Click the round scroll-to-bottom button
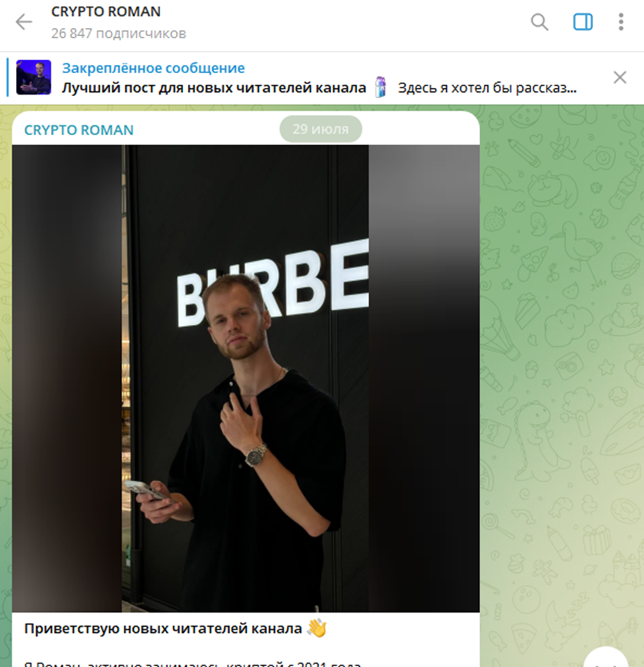The image size is (644, 667). [606, 659]
